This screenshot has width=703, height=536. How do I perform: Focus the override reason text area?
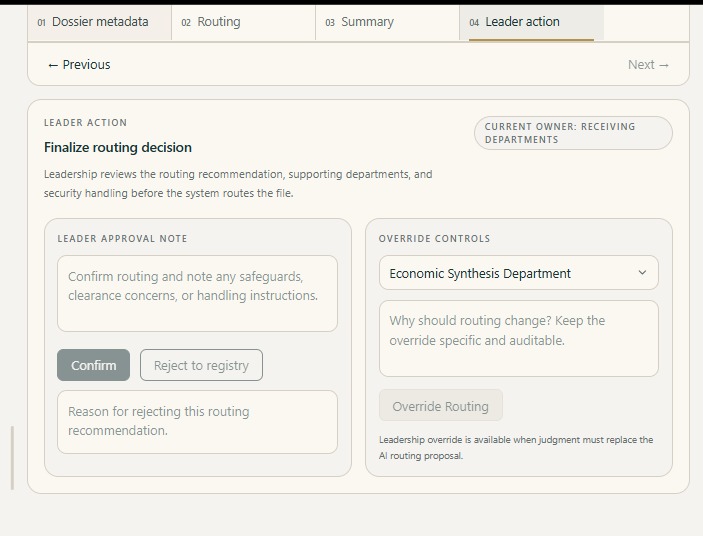pos(519,338)
